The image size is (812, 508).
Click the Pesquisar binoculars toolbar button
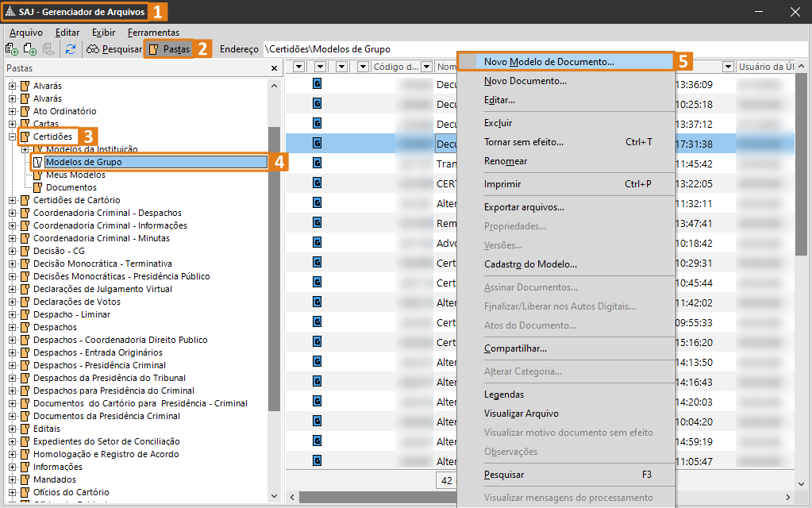point(114,49)
